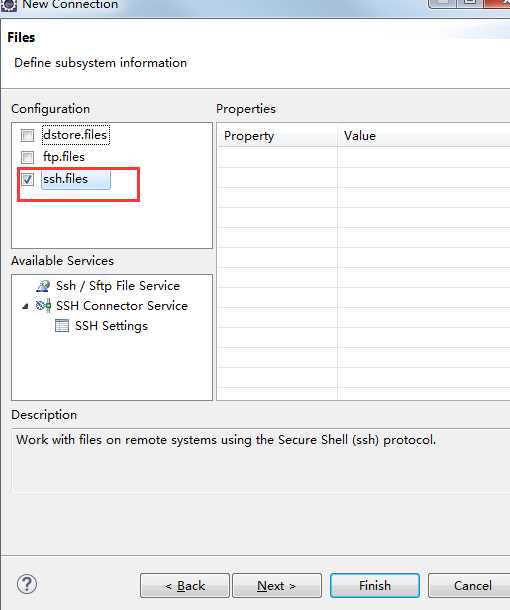Select the ssh.files configuration label
Viewport: 510px width, 610px height.
[65, 179]
